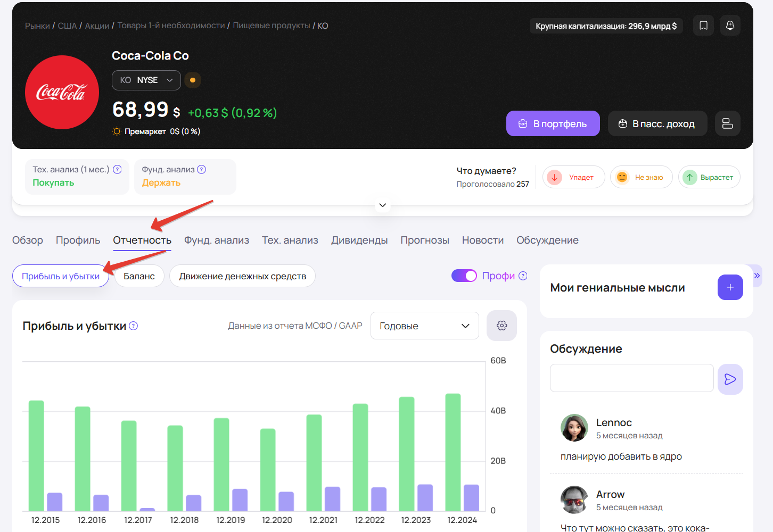The image size is (773, 532).
Task: Switch to the Обзор tab
Action: pyautogui.click(x=28, y=240)
